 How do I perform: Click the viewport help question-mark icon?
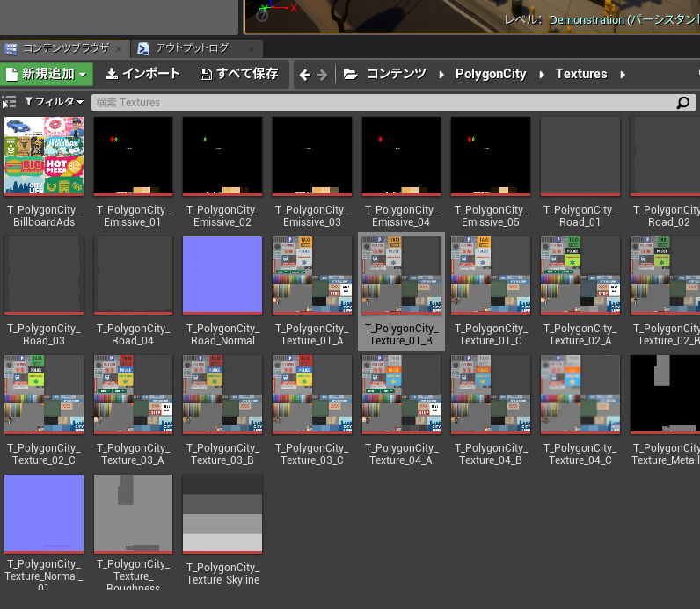click(x=262, y=16)
